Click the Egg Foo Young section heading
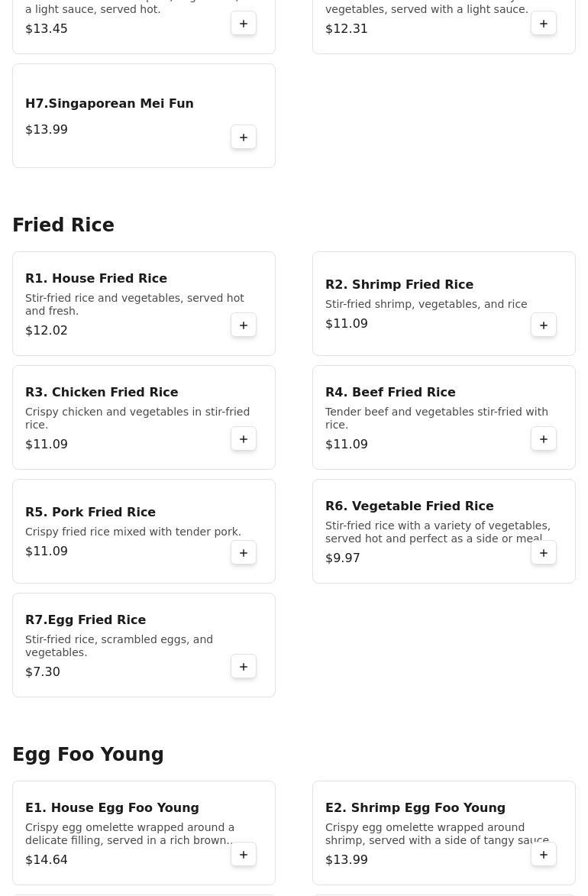The image size is (588, 896). [x=88, y=755]
